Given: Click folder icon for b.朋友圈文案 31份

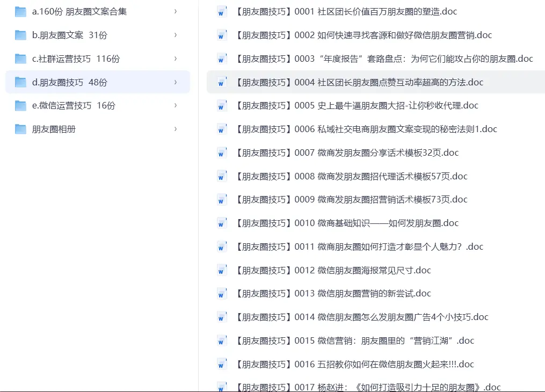Looking at the screenshot, I should (20, 35).
